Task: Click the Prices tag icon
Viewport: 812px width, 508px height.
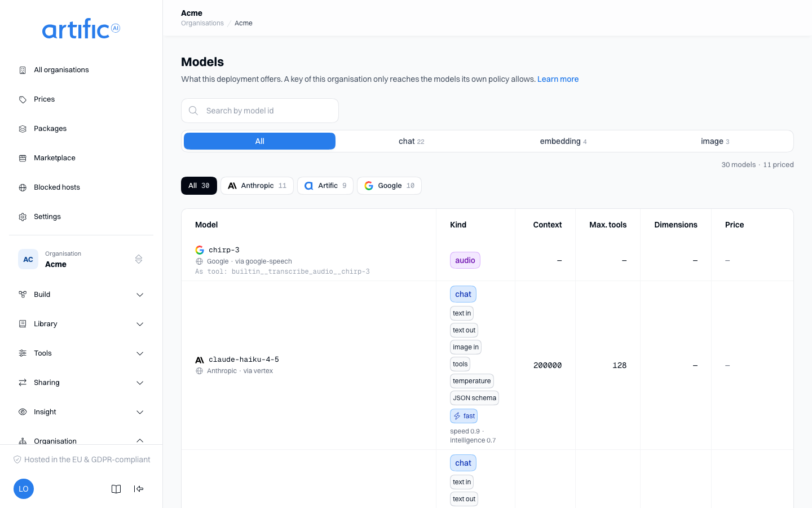Action: coord(23,99)
